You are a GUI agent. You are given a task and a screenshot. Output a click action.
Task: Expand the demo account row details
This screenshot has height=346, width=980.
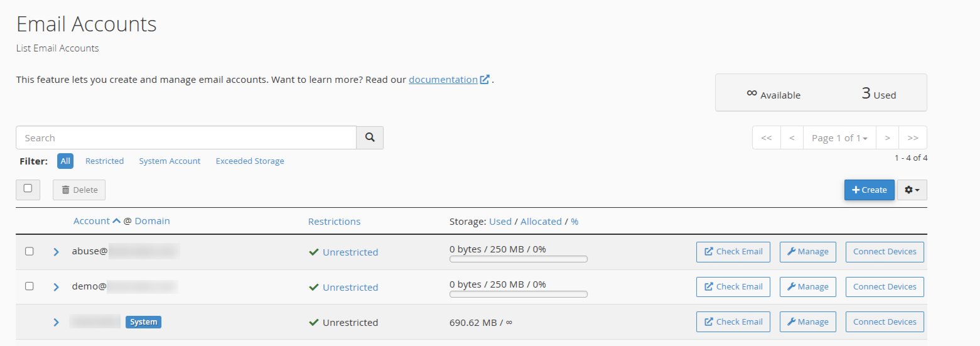point(56,287)
